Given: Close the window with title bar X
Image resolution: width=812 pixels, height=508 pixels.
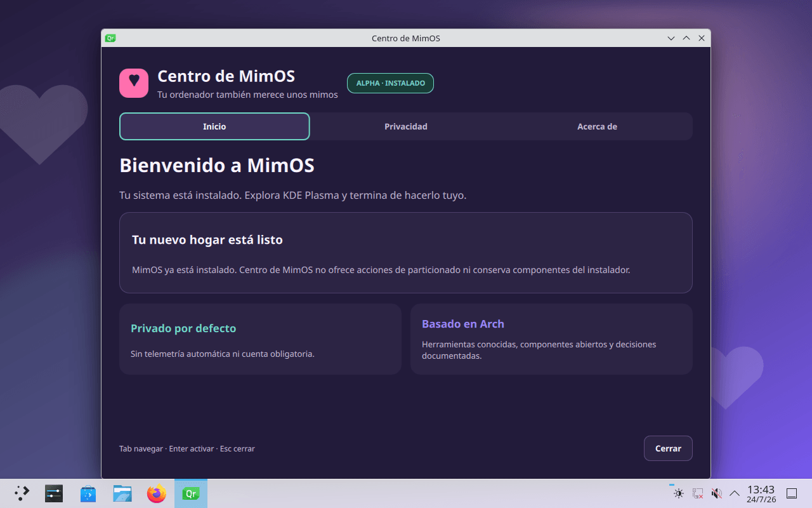Looking at the screenshot, I should [702, 38].
